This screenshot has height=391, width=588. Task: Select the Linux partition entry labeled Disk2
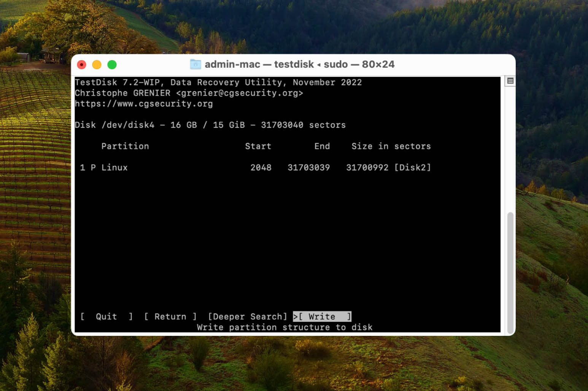(x=114, y=167)
